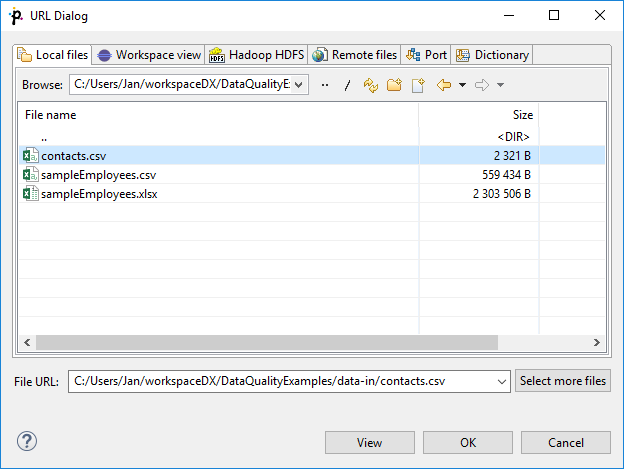
Task: Confirm with the OK button
Action: [x=468, y=442]
